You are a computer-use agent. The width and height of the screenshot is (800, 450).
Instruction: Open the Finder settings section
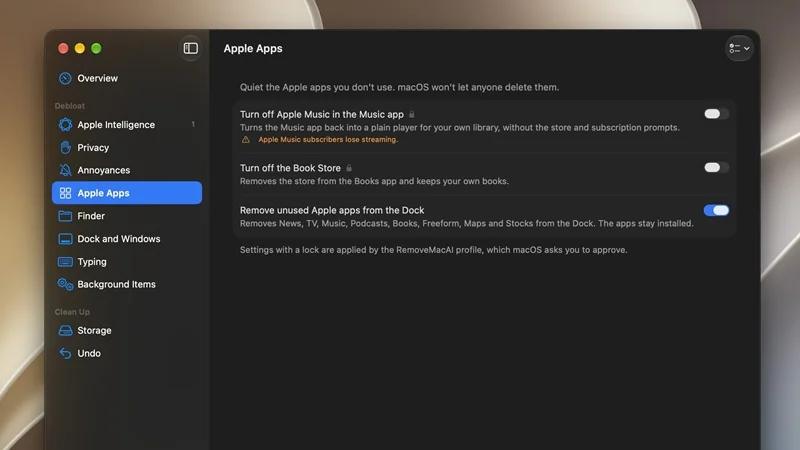pos(127,216)
